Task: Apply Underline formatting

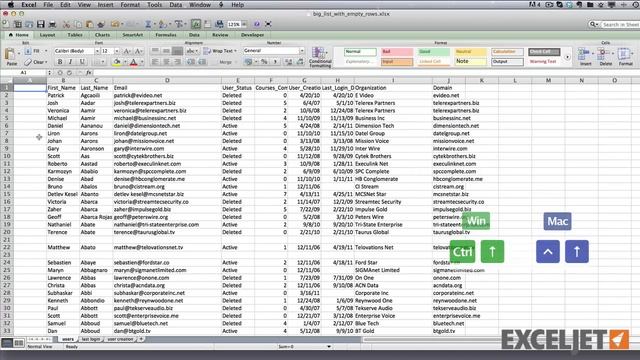Action: [82, 62]
